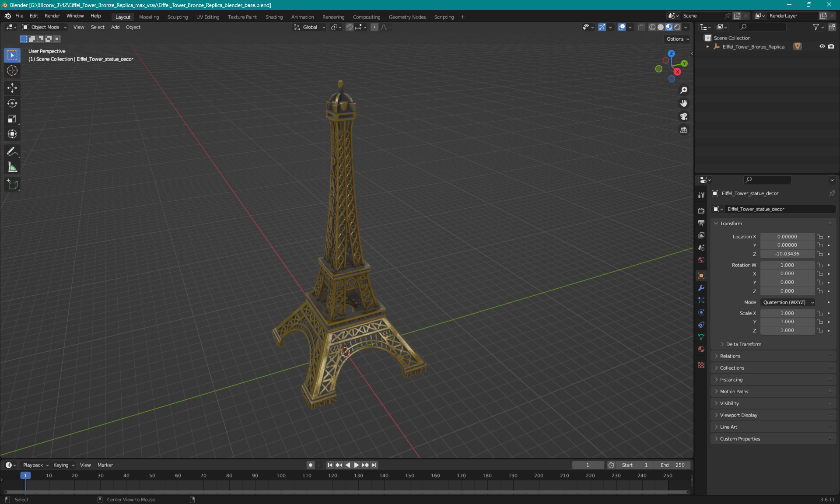Expand the Relations panel

[730, 356]
